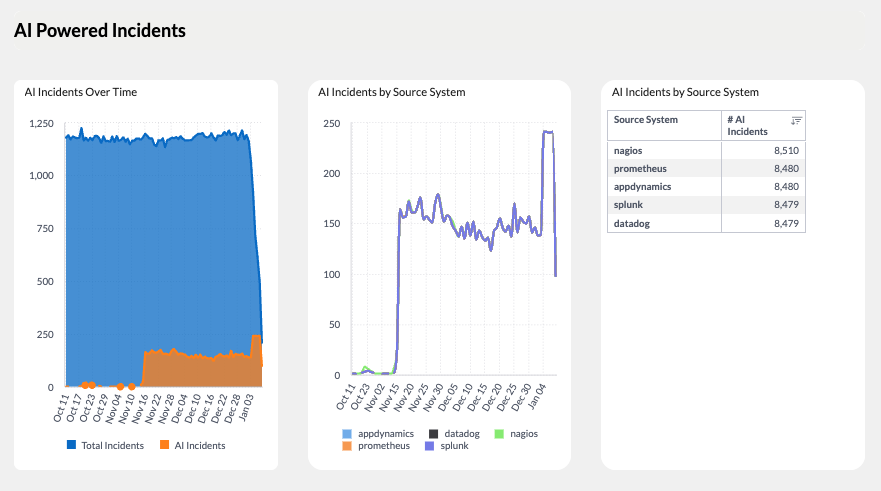The height and width of the screenshot is (491, 881).
Task: Click the 150 y-axis label on source chart
Action: 331,224
